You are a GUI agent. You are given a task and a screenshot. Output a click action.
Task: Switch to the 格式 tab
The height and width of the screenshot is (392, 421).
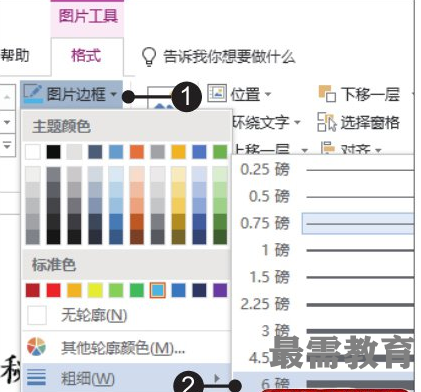[86, 55]
